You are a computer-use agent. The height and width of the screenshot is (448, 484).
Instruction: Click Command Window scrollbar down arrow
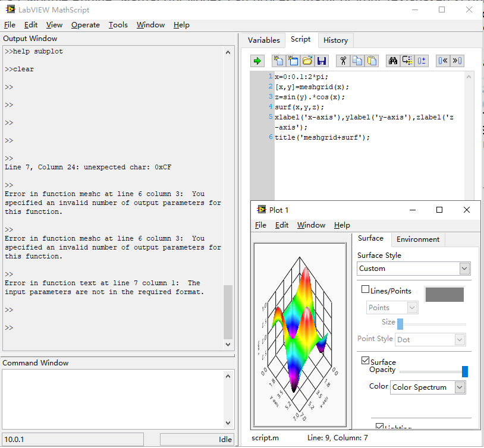pos(228,423)
